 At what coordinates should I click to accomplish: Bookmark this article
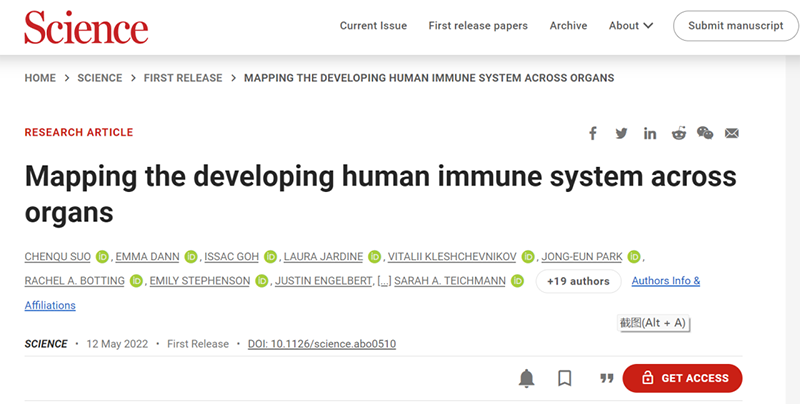tap(565, 378)
